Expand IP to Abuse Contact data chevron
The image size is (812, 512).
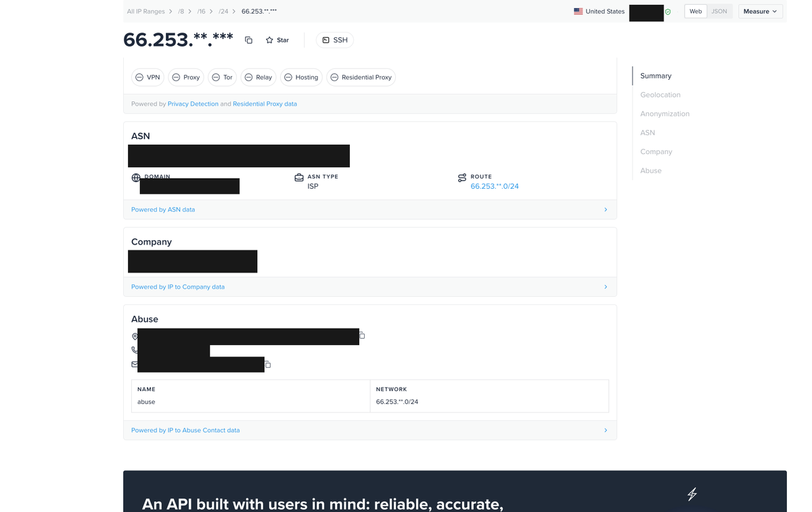pos(606,430)
